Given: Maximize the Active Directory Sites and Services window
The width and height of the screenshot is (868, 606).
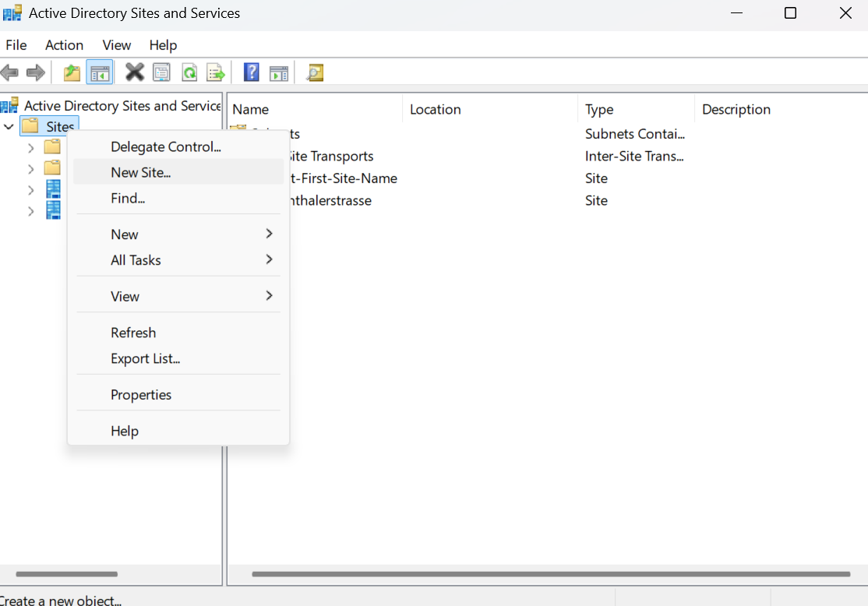Looking at the screenshot, I should [x=791, y=12].
